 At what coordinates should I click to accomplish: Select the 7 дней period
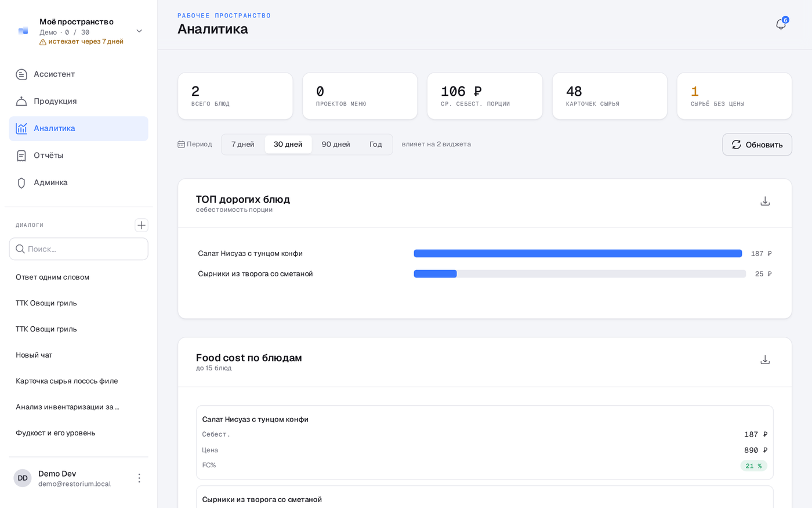click(243, 145)
